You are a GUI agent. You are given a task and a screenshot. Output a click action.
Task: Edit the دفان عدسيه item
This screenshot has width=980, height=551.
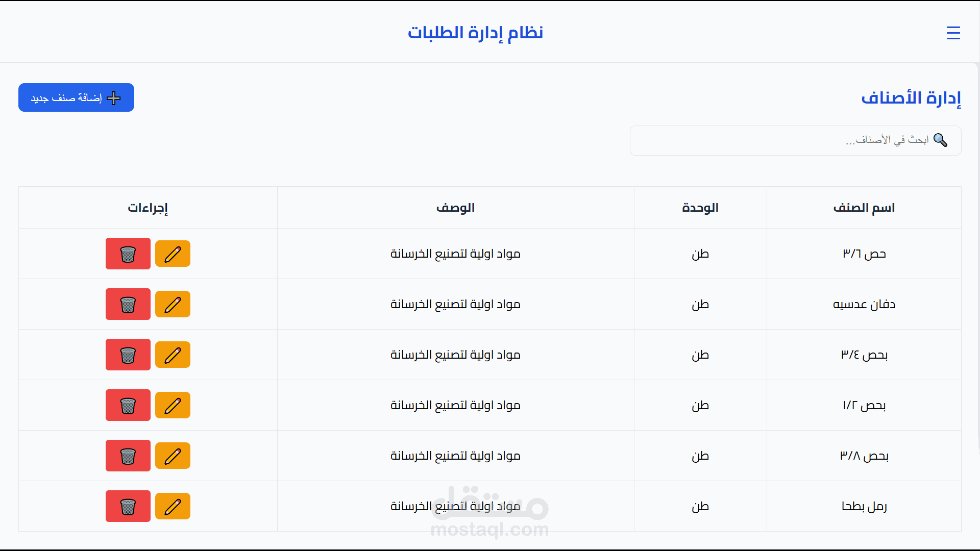[x=173, y=305]
